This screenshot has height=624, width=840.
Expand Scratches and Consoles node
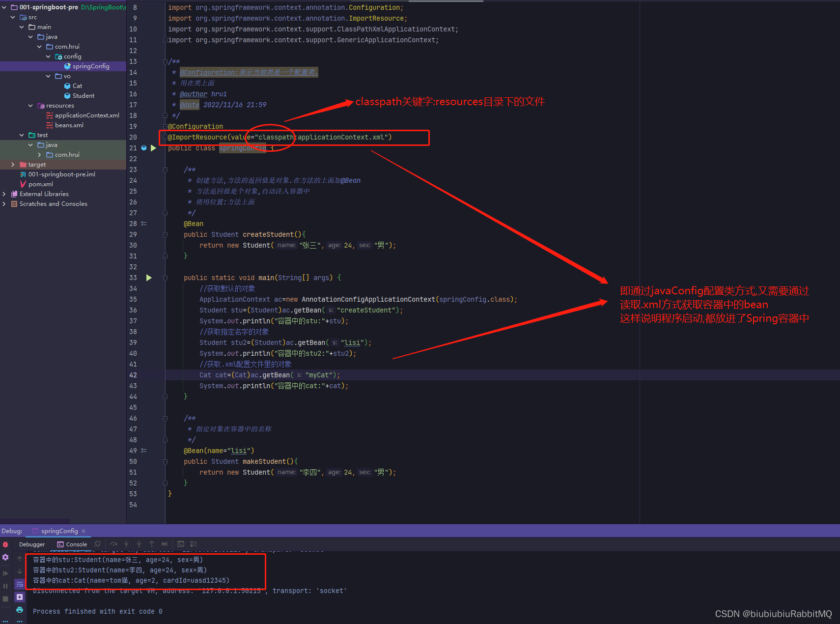point(4,204)
